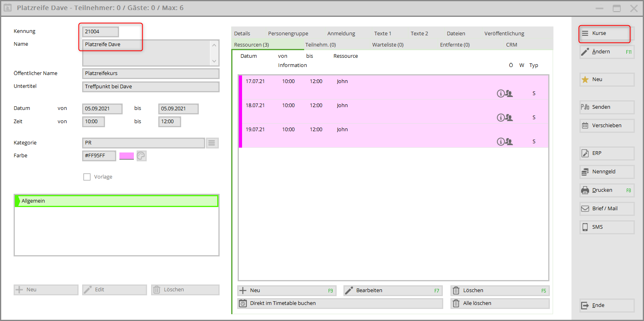Enable the Vorlage checkbox

pos(87,177)
